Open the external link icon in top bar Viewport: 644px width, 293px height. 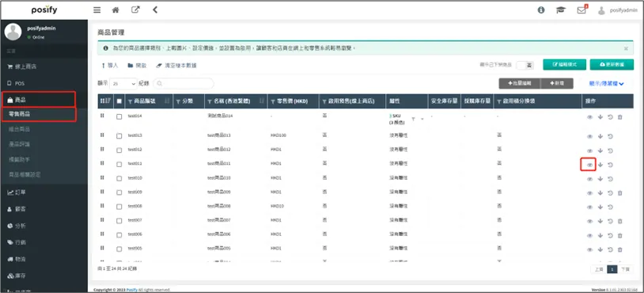point(135,10)
